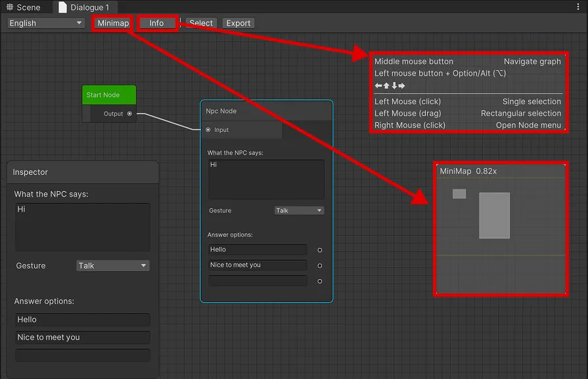Click the arrow keys icons in Info panel

390,85
